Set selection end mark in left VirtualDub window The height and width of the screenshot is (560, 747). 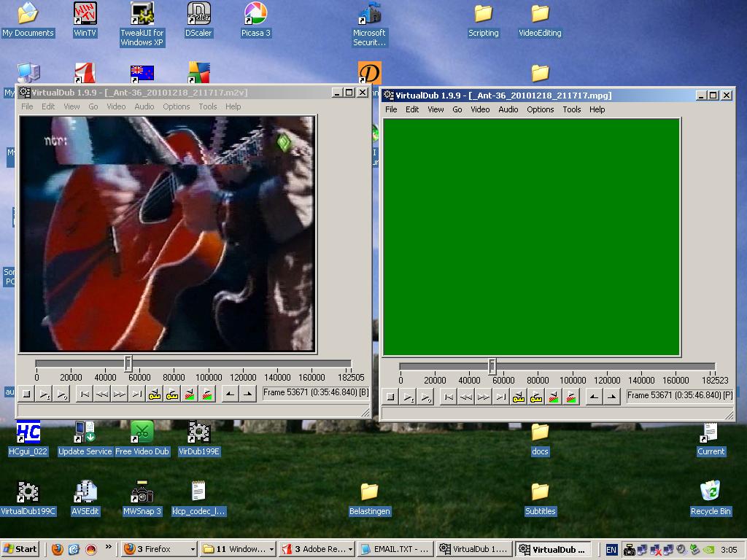[248, 394]
